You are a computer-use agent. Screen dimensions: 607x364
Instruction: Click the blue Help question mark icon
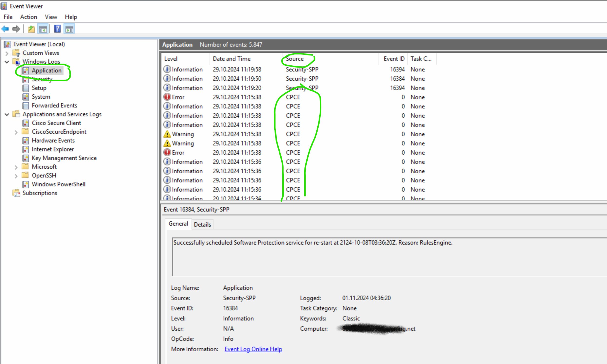click(x=57, y=29)
